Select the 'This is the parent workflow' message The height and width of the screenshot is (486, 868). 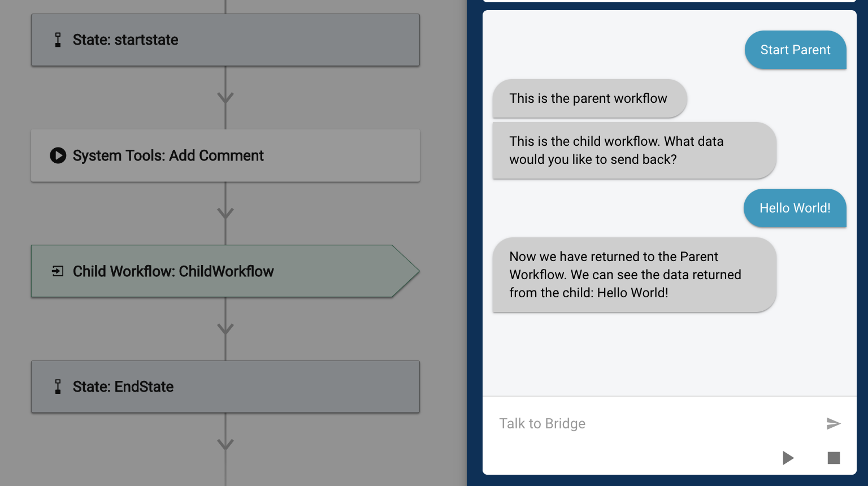pos(589,98)
